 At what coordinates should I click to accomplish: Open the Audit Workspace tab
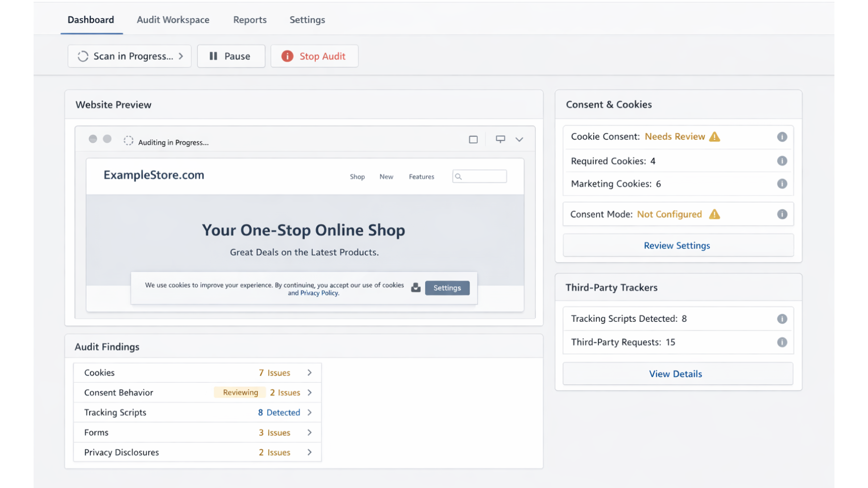(x=173, y=20)
